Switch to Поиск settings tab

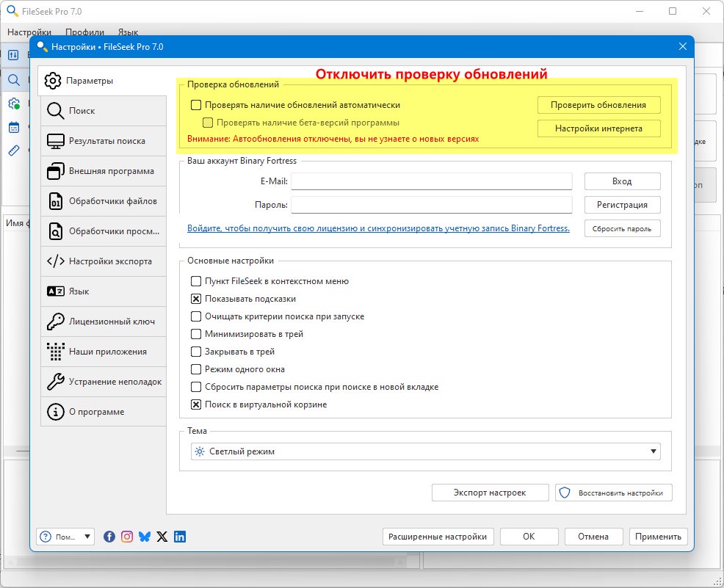point(104,111)
